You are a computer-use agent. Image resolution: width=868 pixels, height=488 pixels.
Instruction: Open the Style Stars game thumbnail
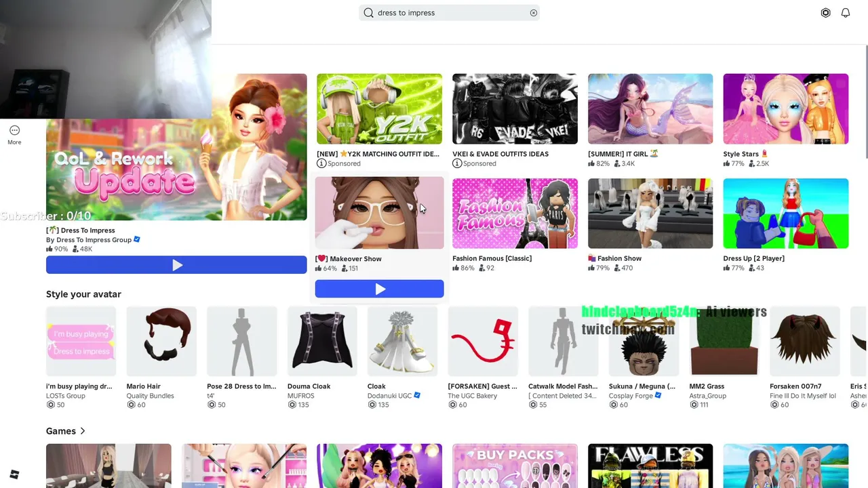[x=786, y=109]
